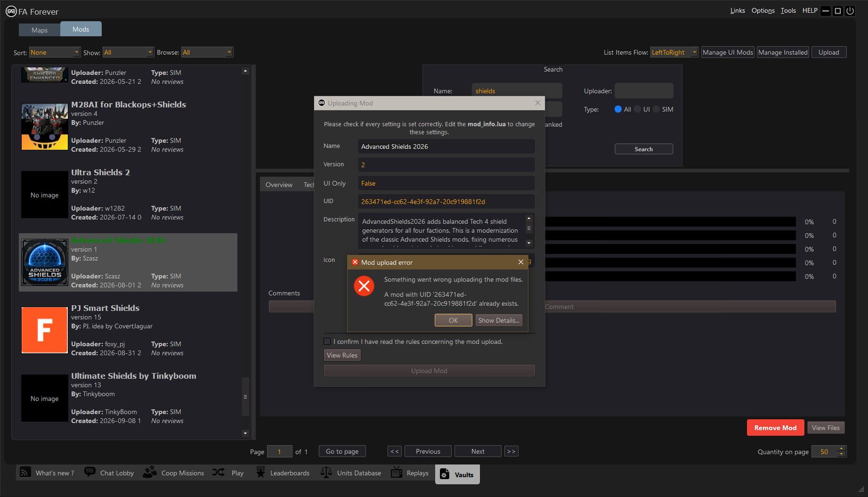Open Replays TV icon
The image size is (868, 497).
(397, 472)
